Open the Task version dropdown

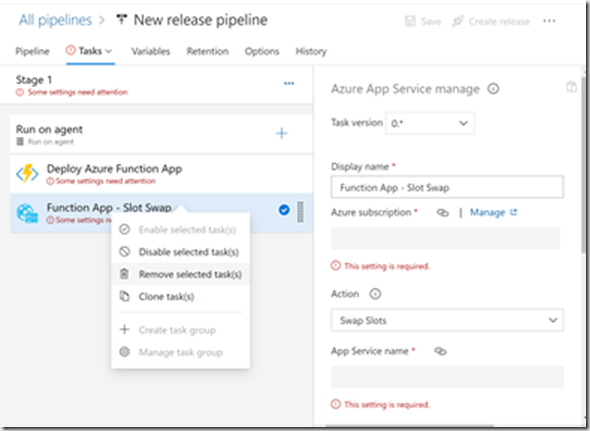coord(430,123)
